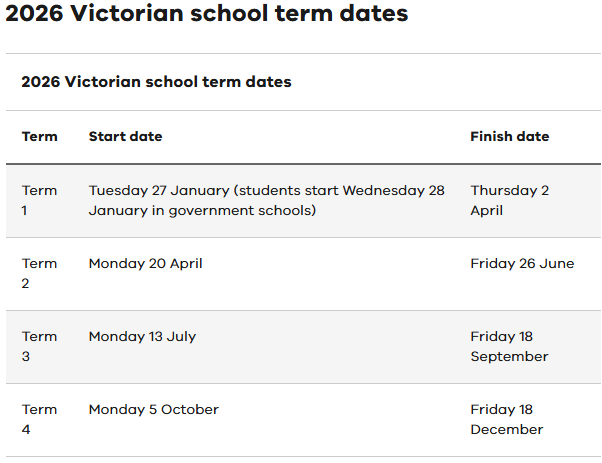Click the Monday 13 July start date

tap(142, 337)
